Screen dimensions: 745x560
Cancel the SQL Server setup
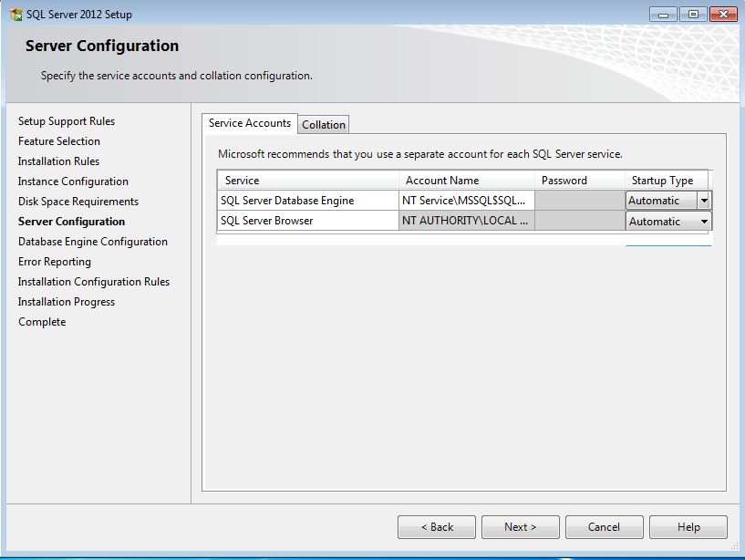tap(604, 527)
